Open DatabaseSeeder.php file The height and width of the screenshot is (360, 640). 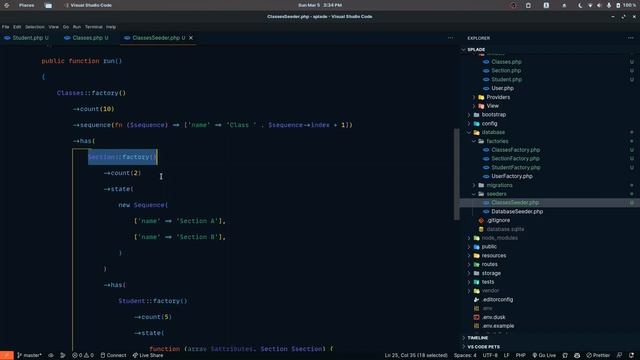coord(517,211)
